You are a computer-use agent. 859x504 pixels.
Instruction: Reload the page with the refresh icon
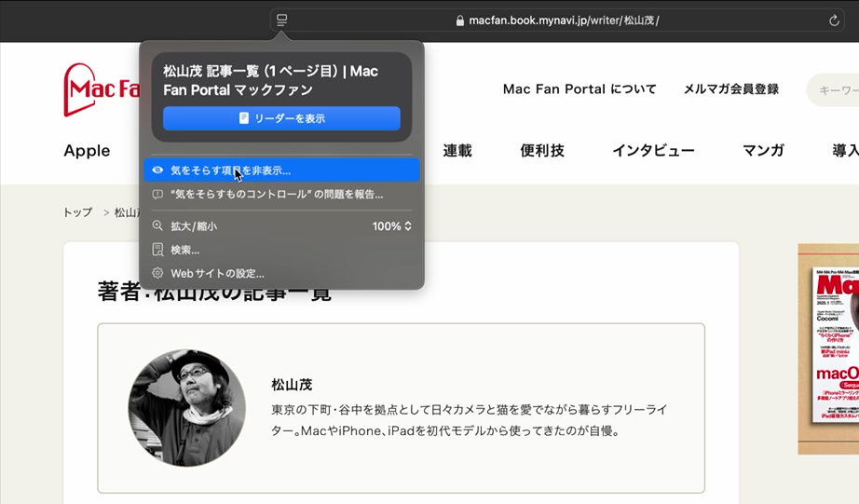pos(834,20)
